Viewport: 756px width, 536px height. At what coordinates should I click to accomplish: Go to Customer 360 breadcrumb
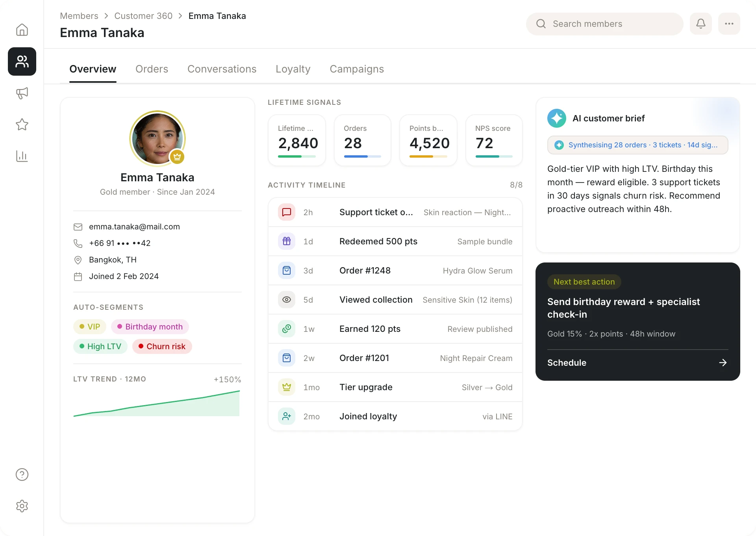(143, 16)
